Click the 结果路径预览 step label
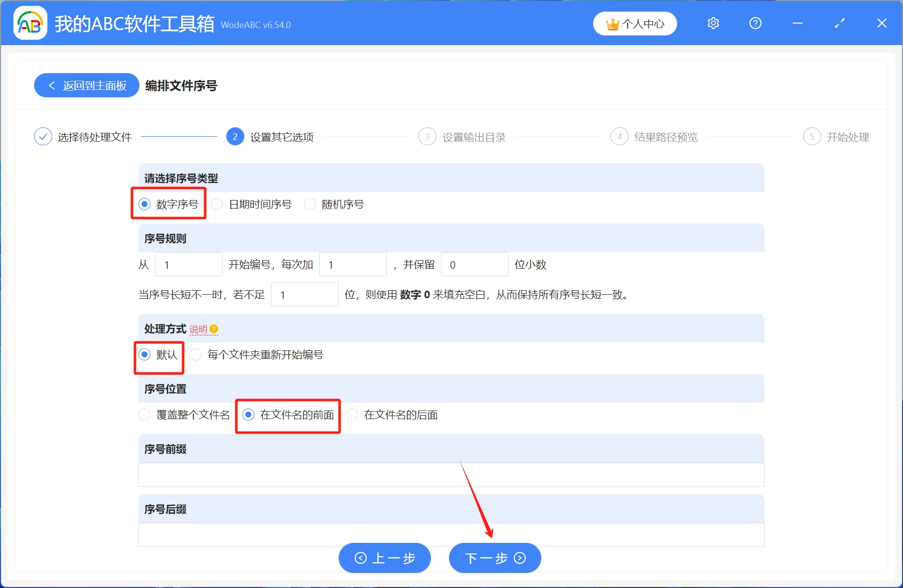The height and width of the screenshot is (588, 903). [666, 137]
